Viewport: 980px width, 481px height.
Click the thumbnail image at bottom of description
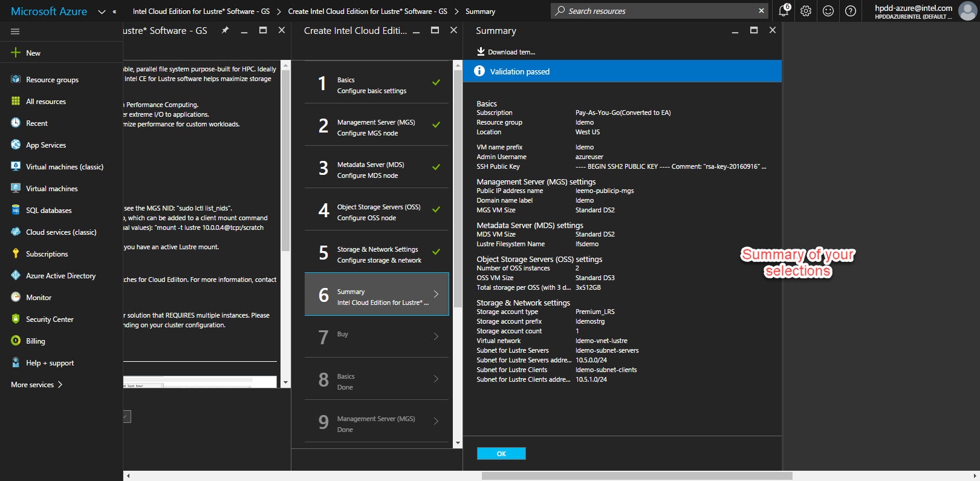[x=200, y=382]
